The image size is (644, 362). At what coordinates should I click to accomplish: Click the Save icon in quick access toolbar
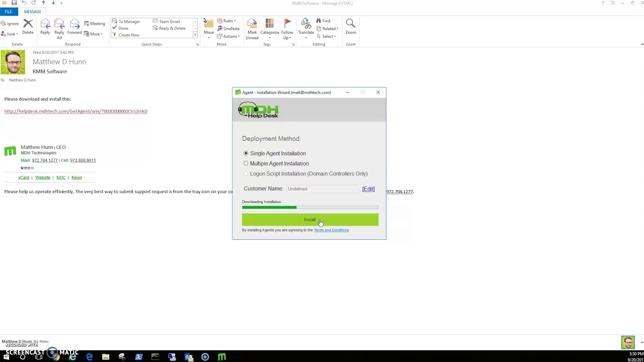pos(14,3)
